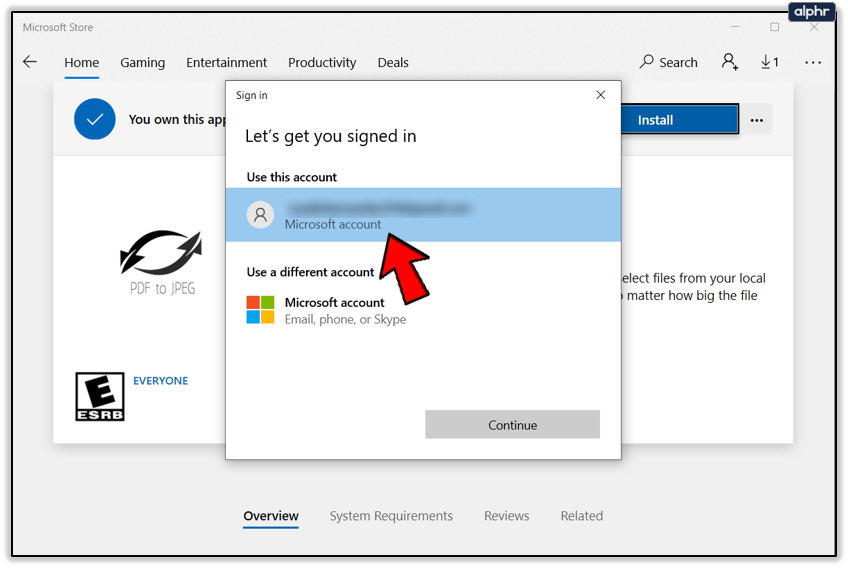
Task: Open the more options button beside Install
Action: pyautogui.click(x=757, y=120)
